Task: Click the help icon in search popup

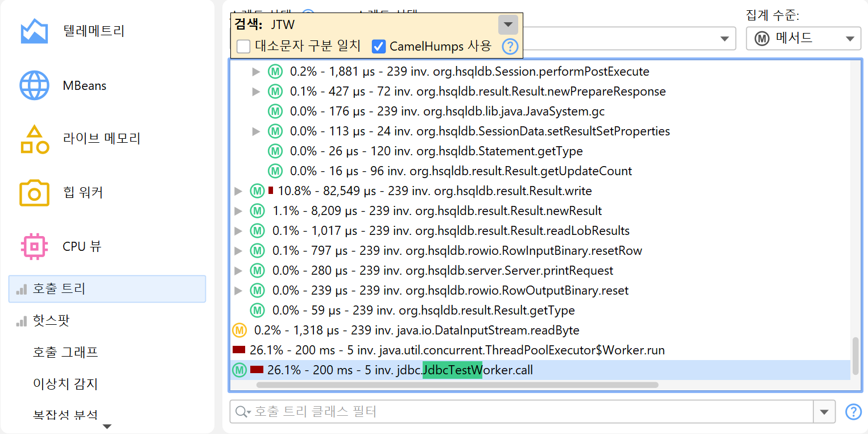Action: click(x=510, y=47)
